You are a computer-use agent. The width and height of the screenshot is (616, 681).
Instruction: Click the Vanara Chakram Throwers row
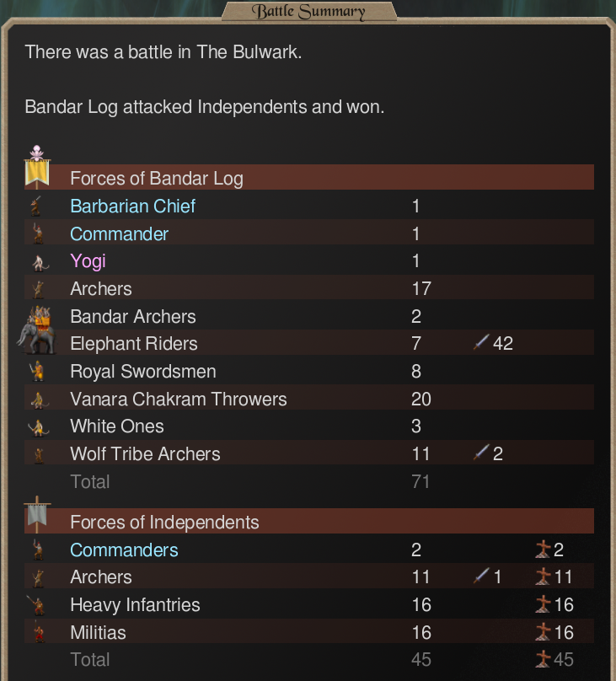(x=309, y=398)
